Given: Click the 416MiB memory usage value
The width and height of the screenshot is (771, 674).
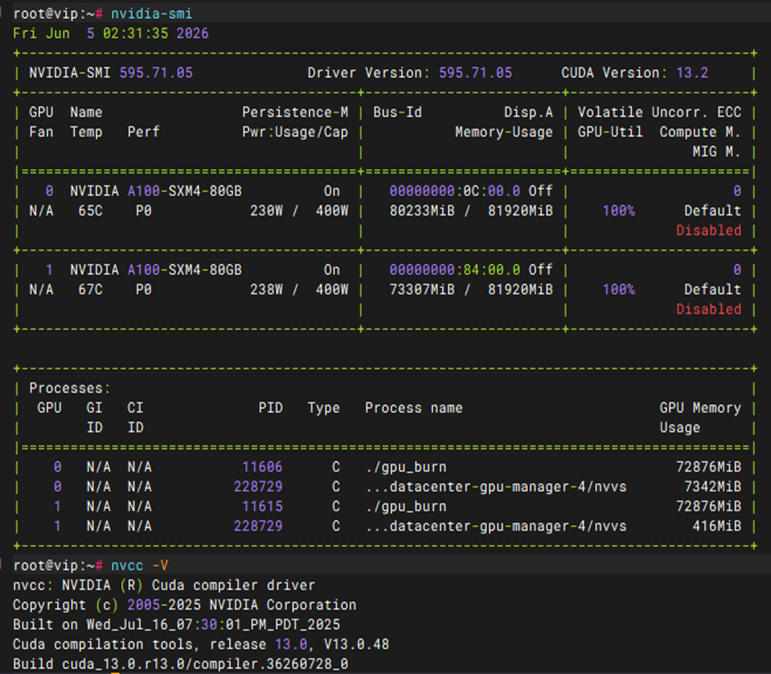Looking at the screenshot, I should [x=716, y=526].
